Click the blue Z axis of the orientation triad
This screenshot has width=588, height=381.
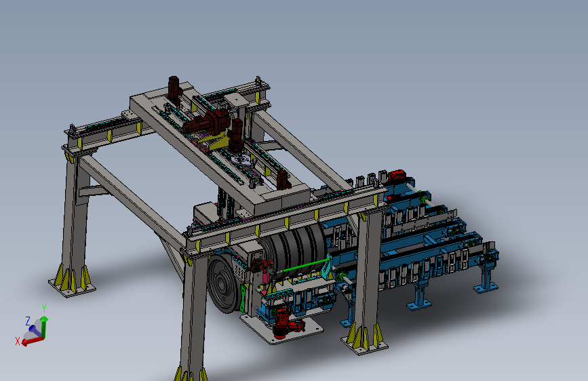(x=35, y=330)
